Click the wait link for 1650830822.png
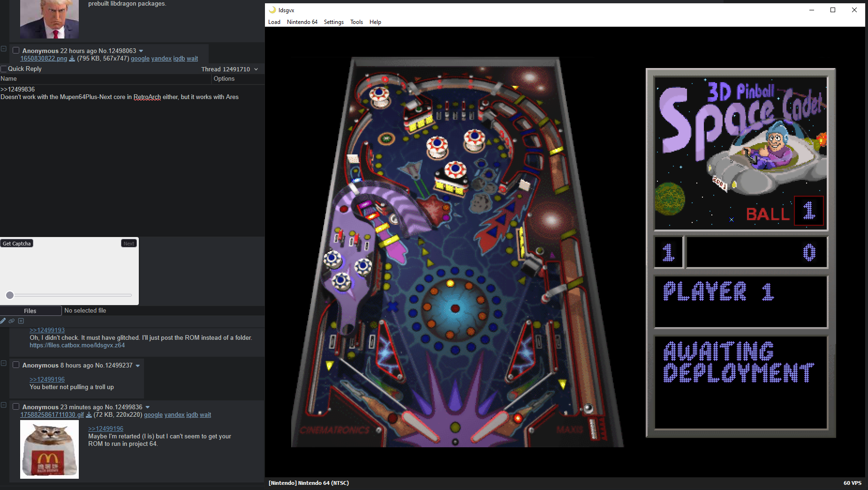868x490 pixels. 192,59
